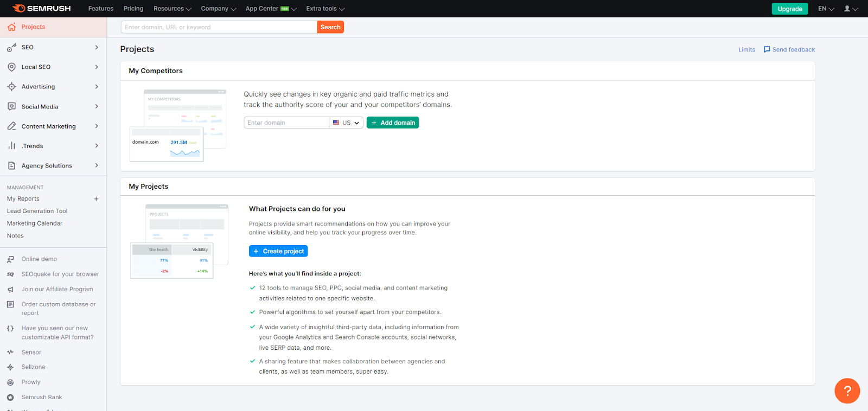This screenshot has width=868, height=411.
Task: Click the Sellzone icon
Action: pyautogui.click(x=10, y=367)
